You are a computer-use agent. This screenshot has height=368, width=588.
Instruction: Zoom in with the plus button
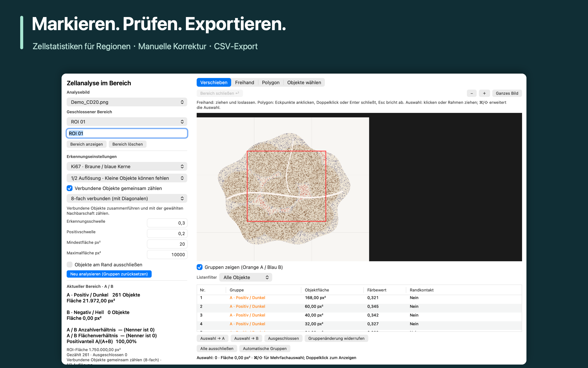[x=484, y=93]
